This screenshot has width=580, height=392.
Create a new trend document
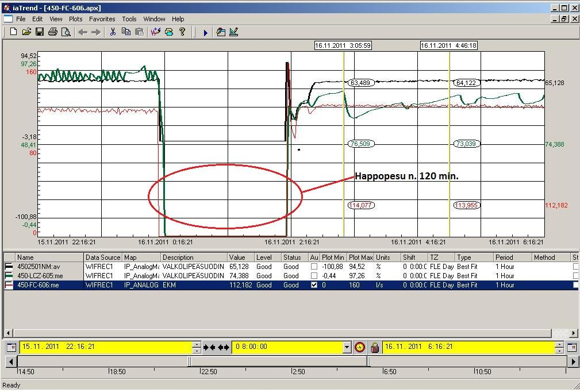click(13, 32)
